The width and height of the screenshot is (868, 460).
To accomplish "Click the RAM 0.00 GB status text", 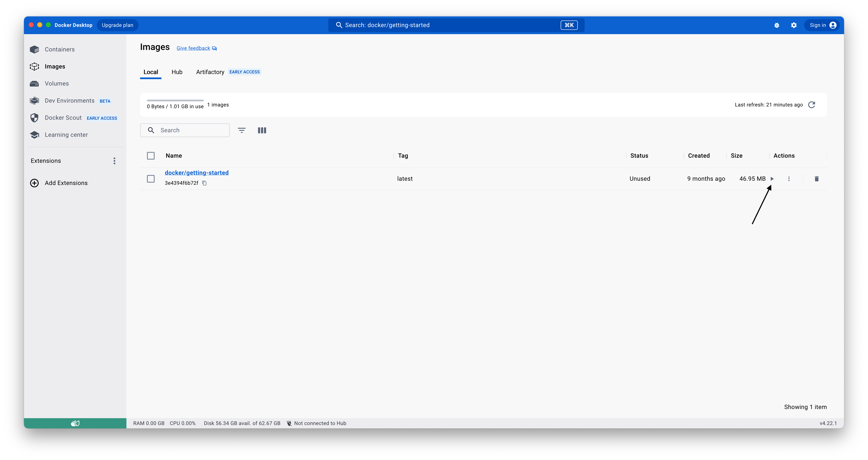I will pos(149,423).
